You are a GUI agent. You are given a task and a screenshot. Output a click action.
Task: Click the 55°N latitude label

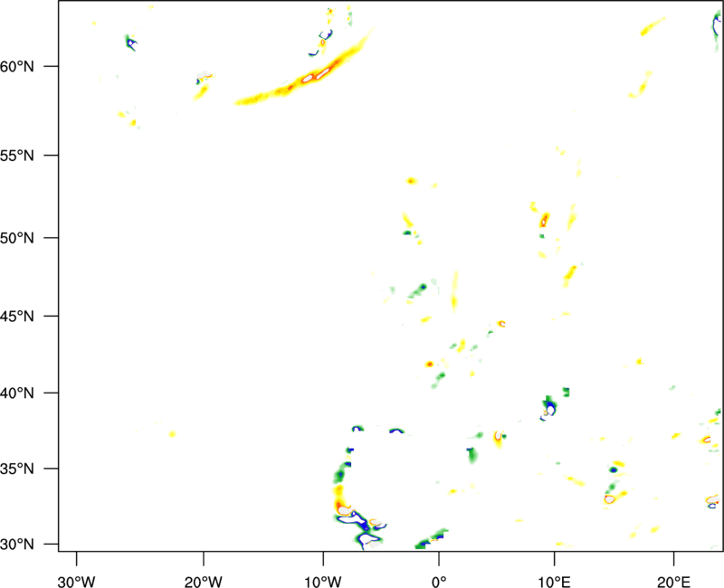click(17, 156)
